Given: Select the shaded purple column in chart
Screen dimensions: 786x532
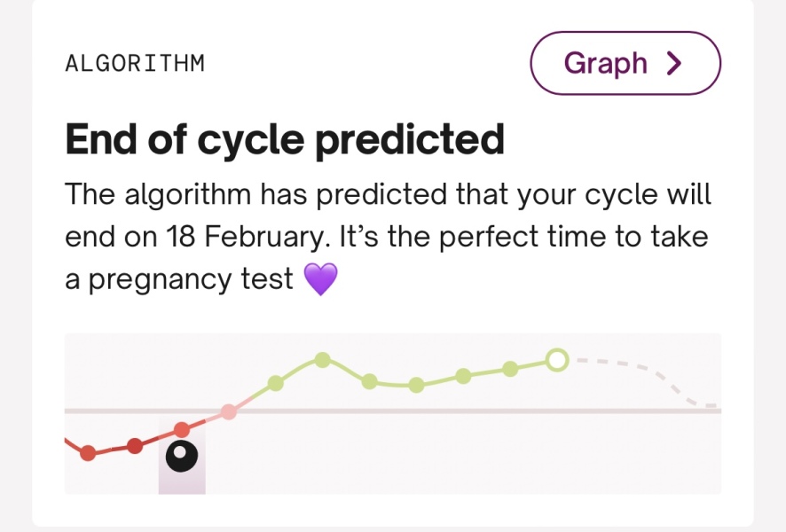Looking at the screenshot, I should coord(182,479).
